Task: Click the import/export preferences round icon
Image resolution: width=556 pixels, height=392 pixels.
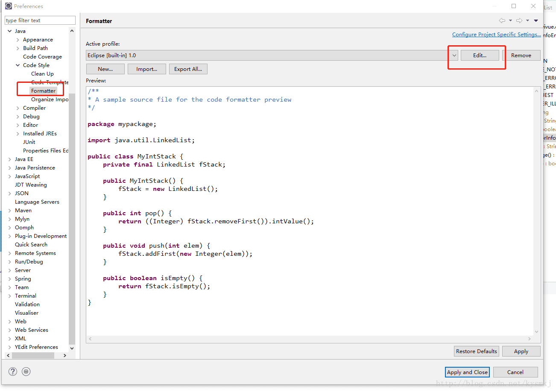Action: point(26,372)
